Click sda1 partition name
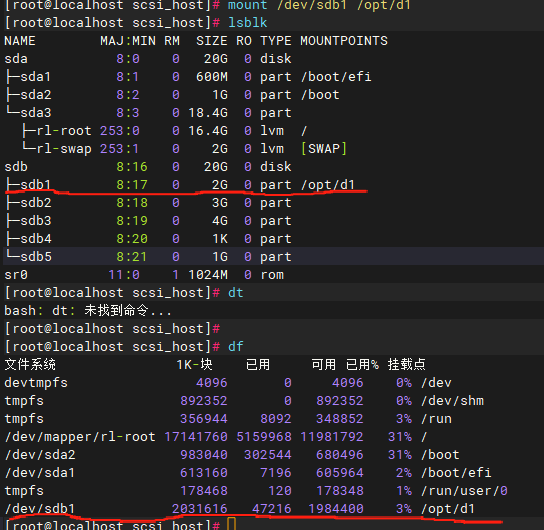 click(x=35, y=77)
